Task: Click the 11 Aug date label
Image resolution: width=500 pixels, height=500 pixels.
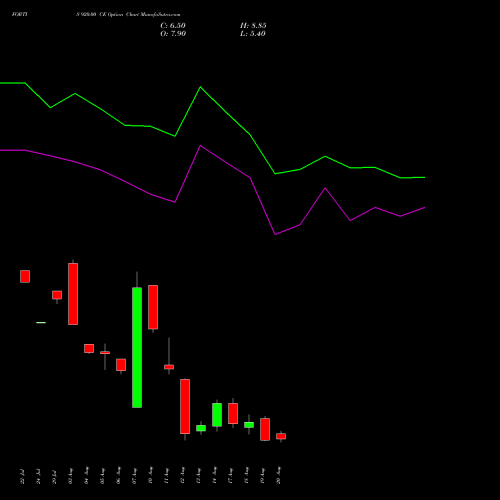Action: [166, 476]
